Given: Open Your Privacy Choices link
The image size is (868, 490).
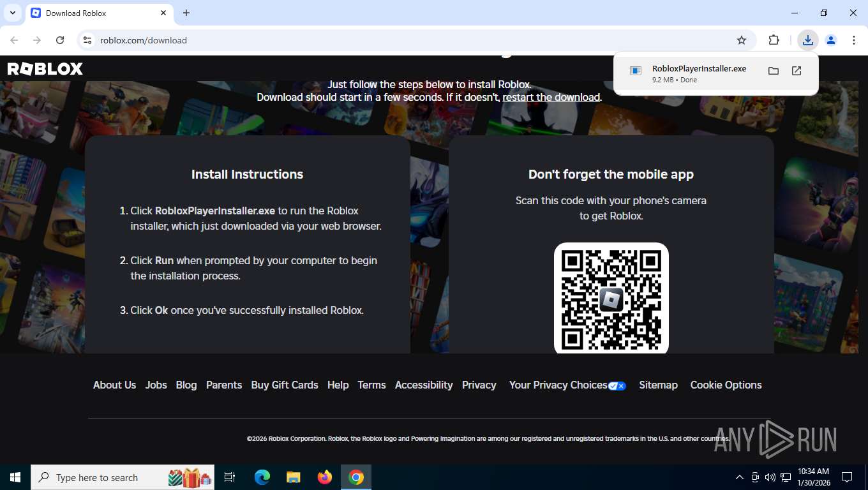Looking at the screenshot, I should tap(558, 385).
